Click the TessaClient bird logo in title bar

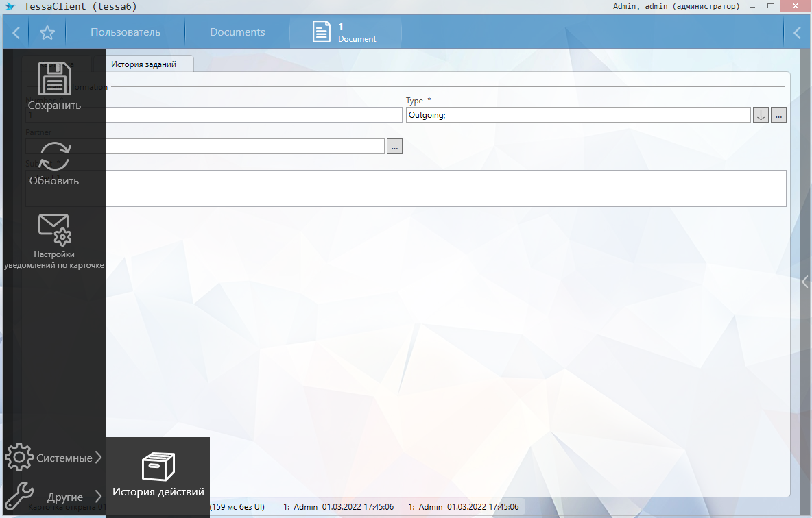tap(10, 6)
